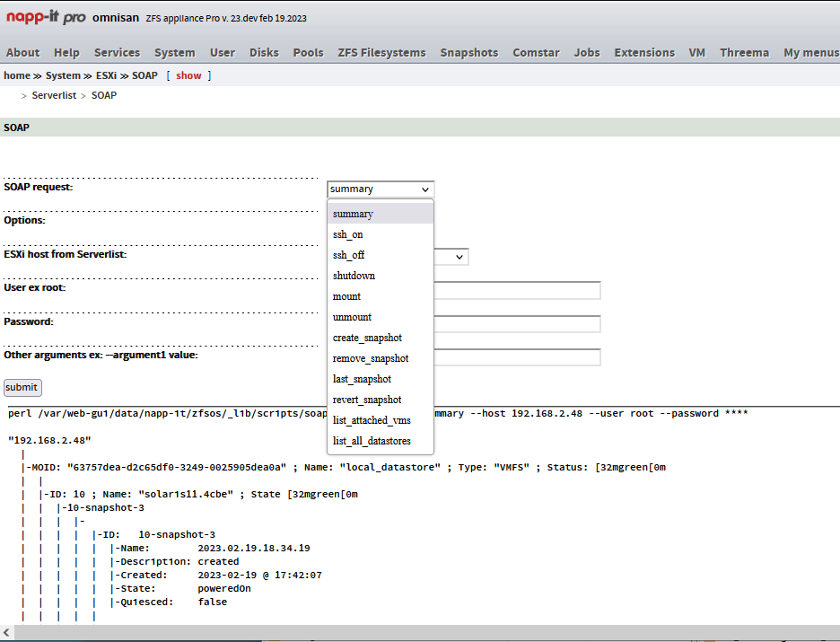Image resolution: width=840 pixels, height=642 pixels.
Task: Open the Snapshots menu
Action: [x=468, y=52]
